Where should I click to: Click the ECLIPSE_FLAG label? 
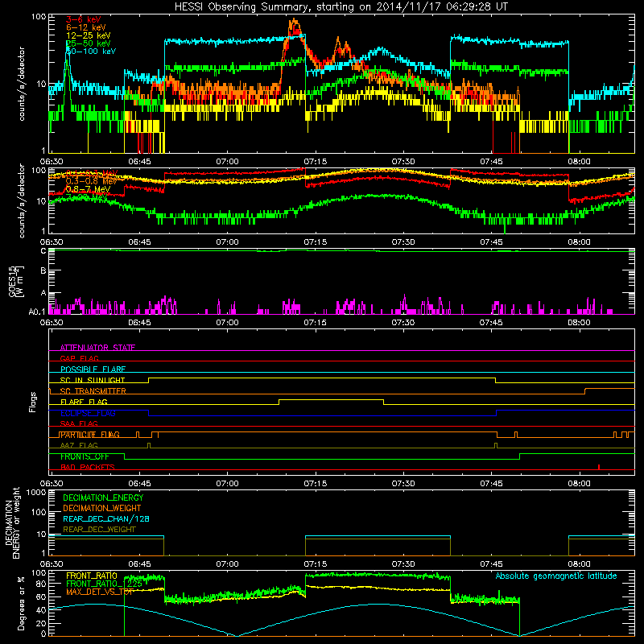(88, 413)
